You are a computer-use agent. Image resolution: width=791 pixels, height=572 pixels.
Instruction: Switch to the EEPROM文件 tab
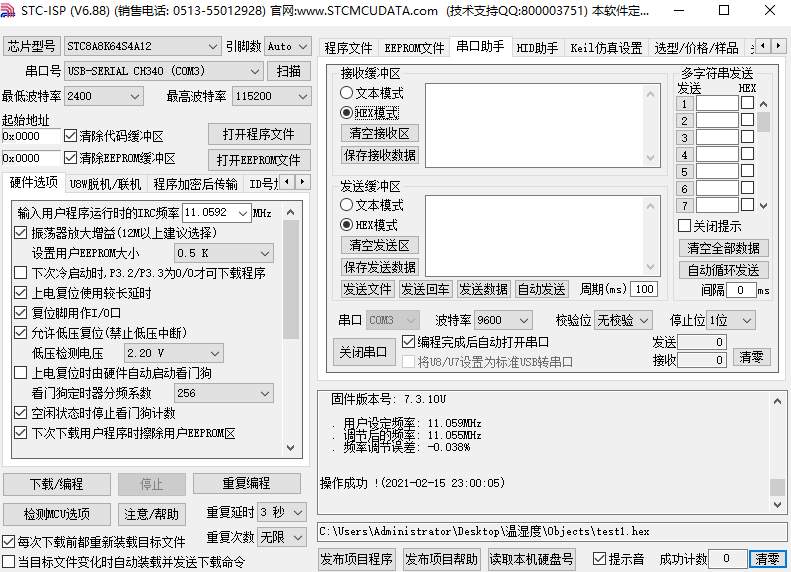click(414, 48)
